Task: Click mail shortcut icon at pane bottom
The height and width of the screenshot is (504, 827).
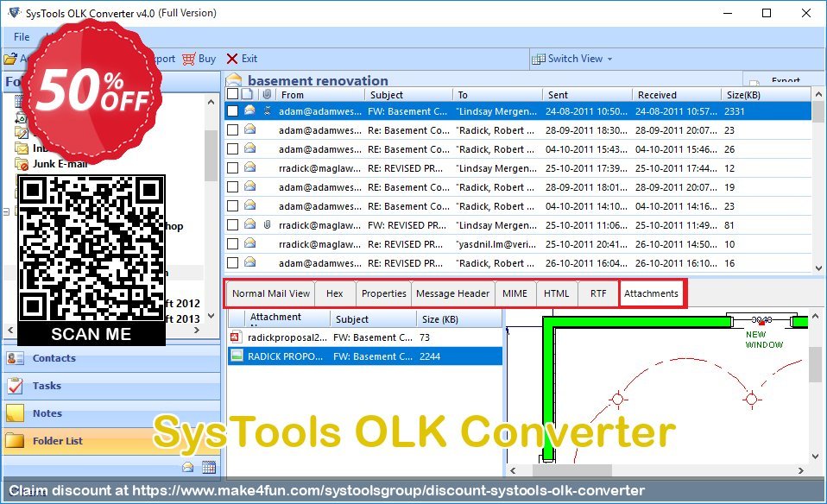Action: pos(188,468)
